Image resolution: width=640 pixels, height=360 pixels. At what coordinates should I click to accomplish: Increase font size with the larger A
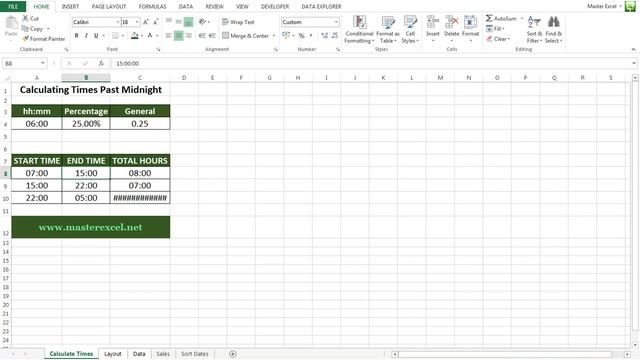[146, 22]
